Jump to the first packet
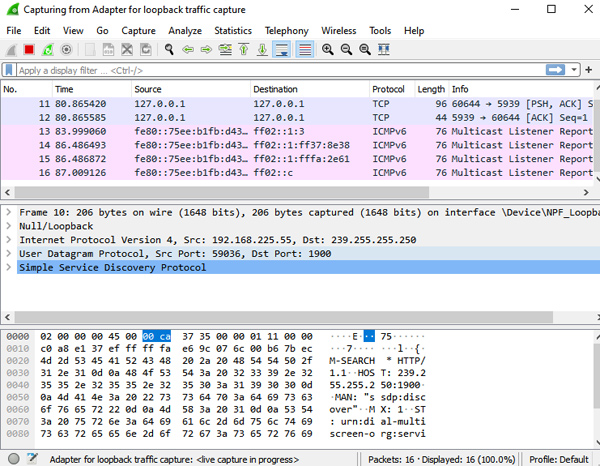600x466 pixels. [244, 50]
